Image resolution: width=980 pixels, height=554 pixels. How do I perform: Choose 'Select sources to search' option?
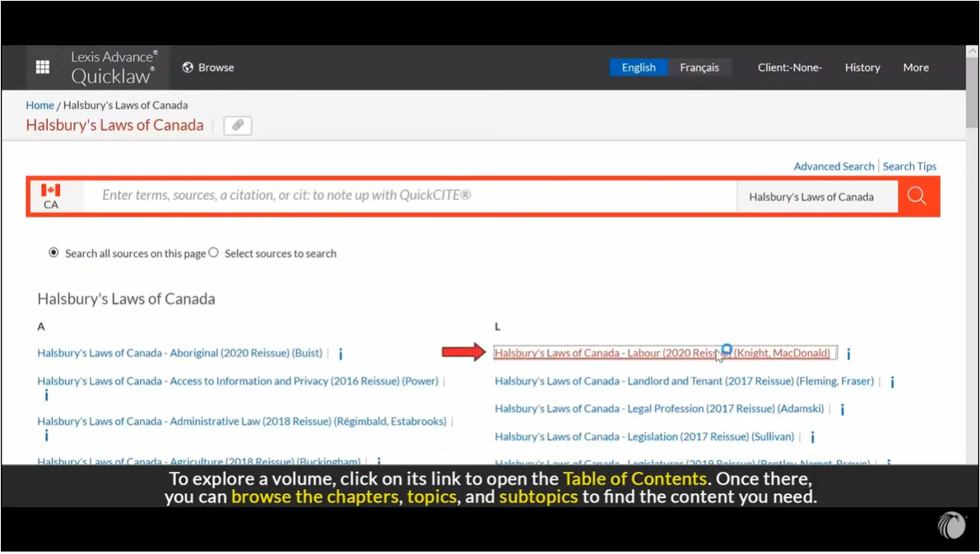(214, 253)
